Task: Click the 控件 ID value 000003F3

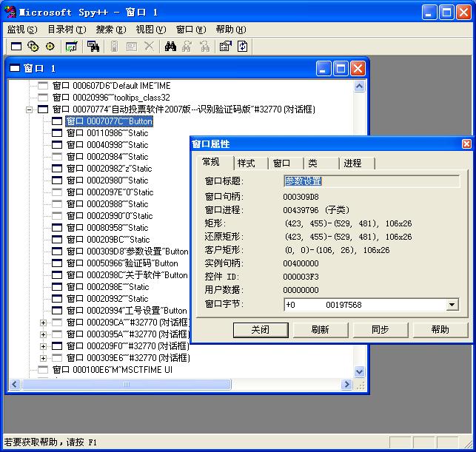Action: [301, 277]
